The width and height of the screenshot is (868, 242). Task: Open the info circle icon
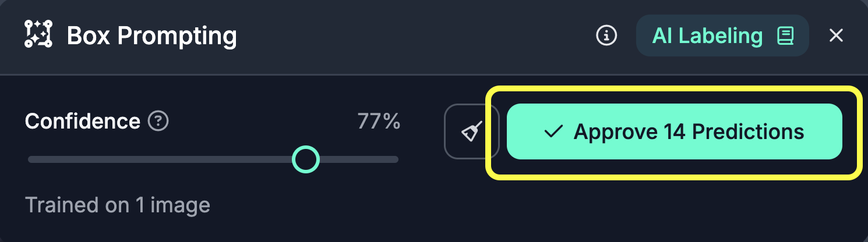click(x=606, y=36)
